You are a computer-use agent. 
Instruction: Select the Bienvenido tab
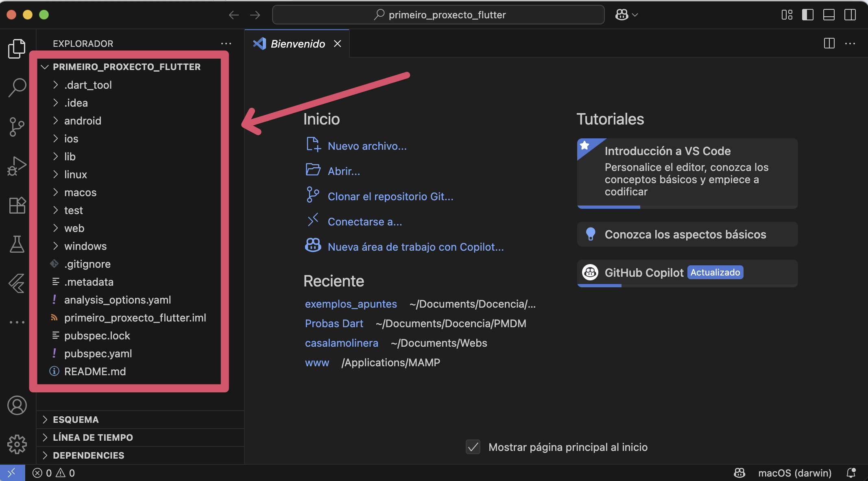coord(297,44)
